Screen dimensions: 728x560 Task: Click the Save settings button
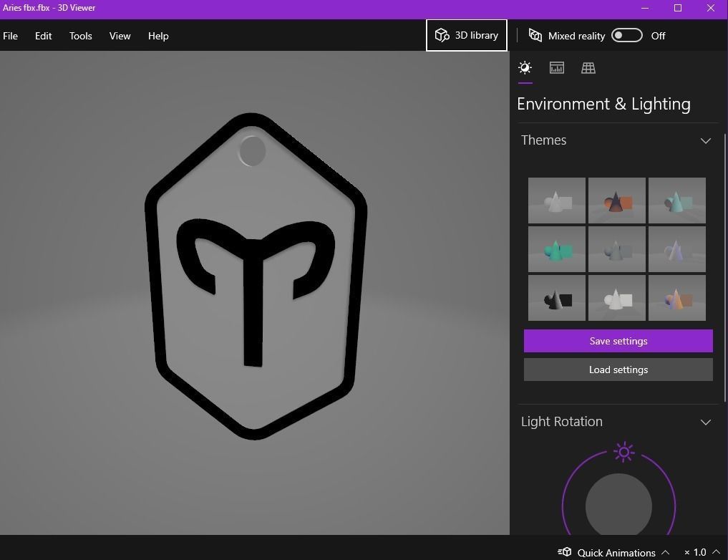point(618,341)
